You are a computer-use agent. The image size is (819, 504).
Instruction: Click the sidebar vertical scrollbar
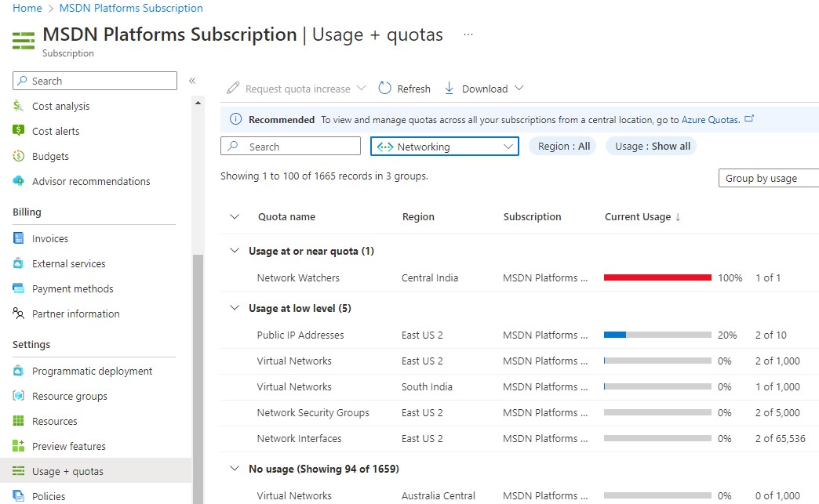coord(198,379)
